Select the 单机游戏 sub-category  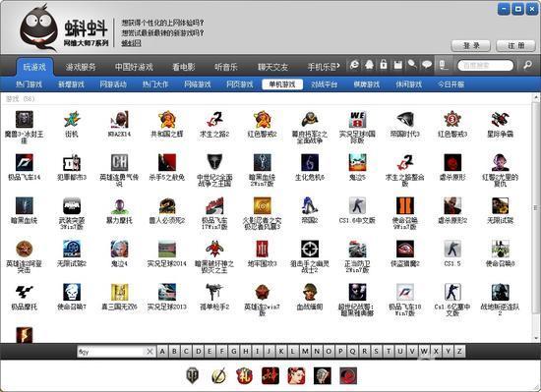282,84
